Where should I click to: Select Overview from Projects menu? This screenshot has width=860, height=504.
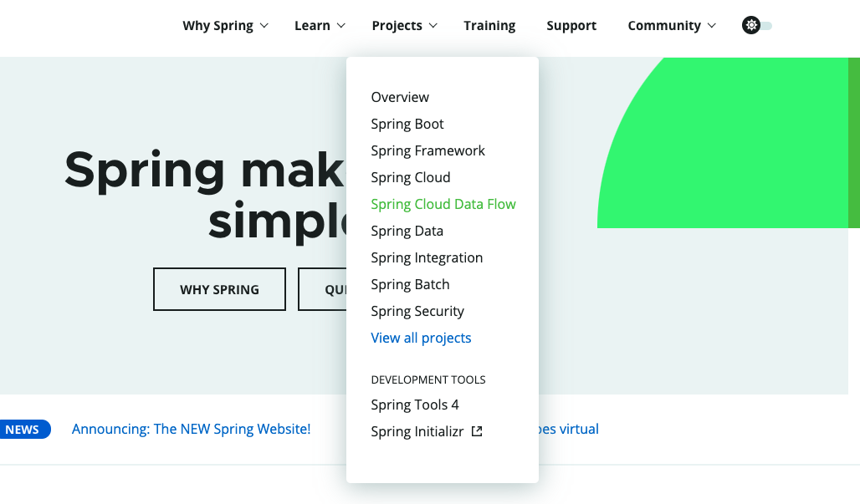[400, 97]
